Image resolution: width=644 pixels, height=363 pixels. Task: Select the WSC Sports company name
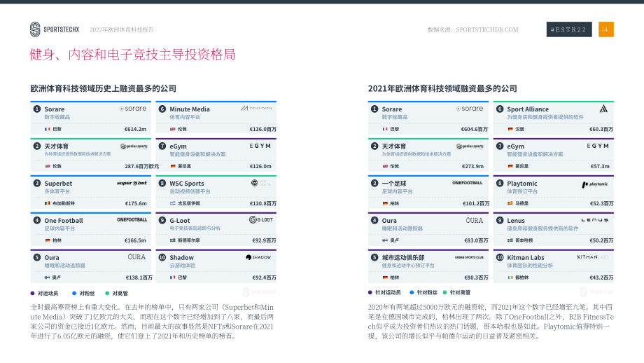187,184
